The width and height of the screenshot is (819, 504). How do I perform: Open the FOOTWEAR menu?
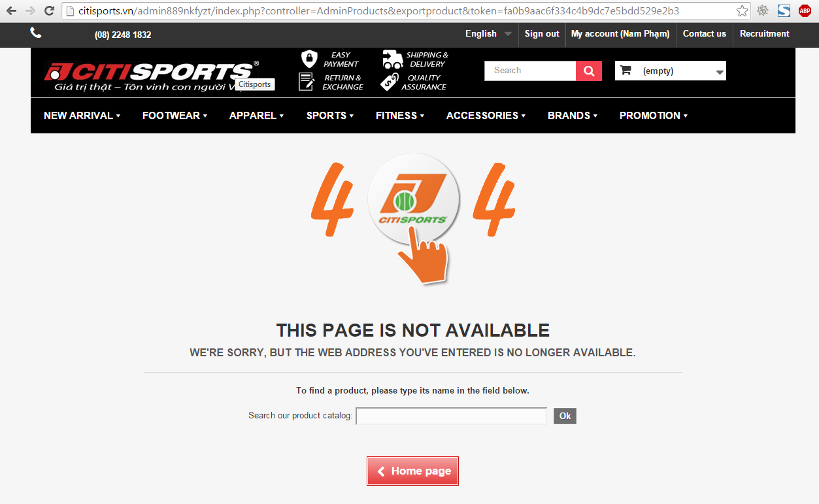175,116
